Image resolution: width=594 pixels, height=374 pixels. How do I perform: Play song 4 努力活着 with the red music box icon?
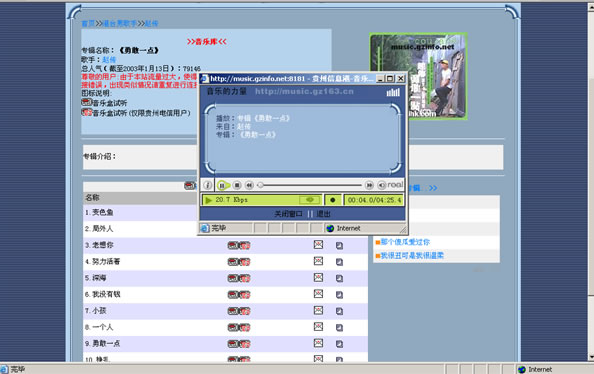coord(245,262)
